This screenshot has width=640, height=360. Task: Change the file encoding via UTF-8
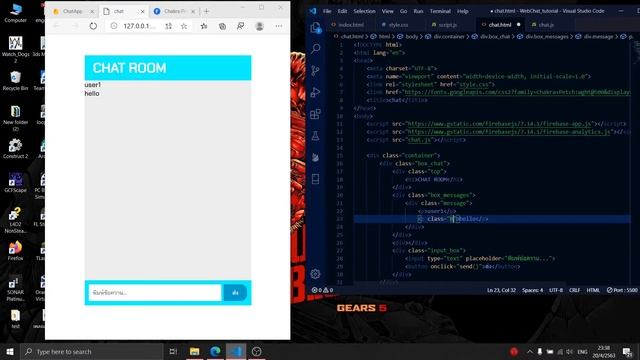[556, 290]
